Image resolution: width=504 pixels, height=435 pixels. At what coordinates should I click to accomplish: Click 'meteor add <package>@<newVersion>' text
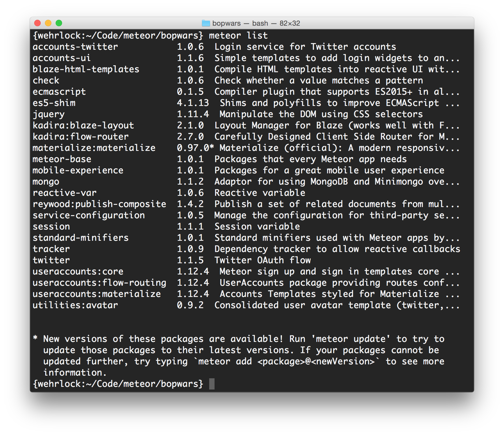(x=287, y=361)
